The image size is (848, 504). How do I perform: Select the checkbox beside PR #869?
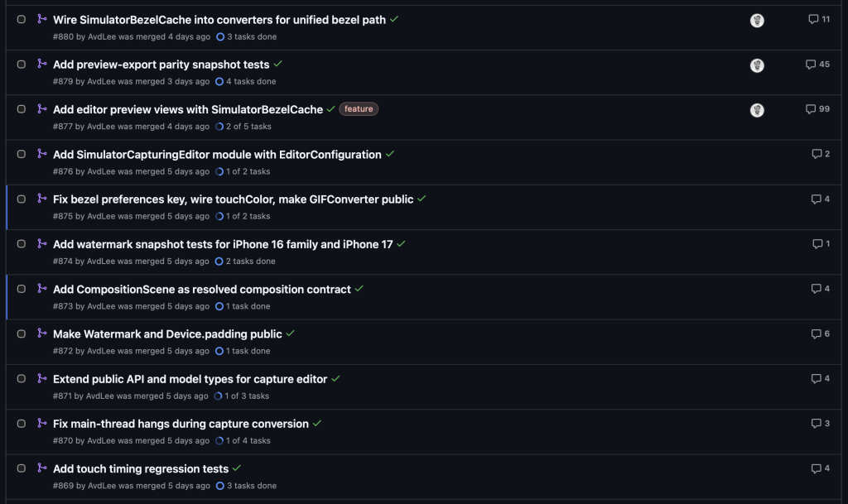pyautogui.click(x=22, y=468)
